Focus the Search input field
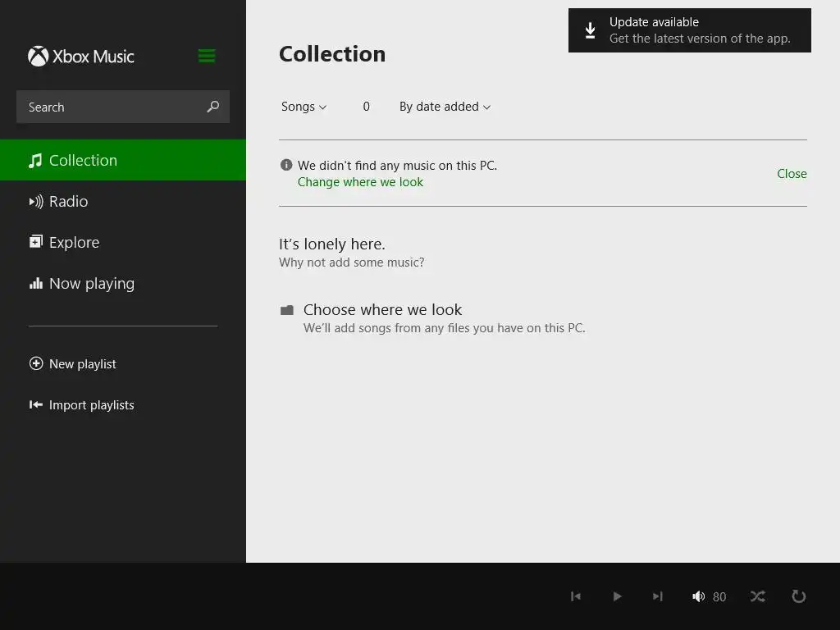 (x=123, y=107)
